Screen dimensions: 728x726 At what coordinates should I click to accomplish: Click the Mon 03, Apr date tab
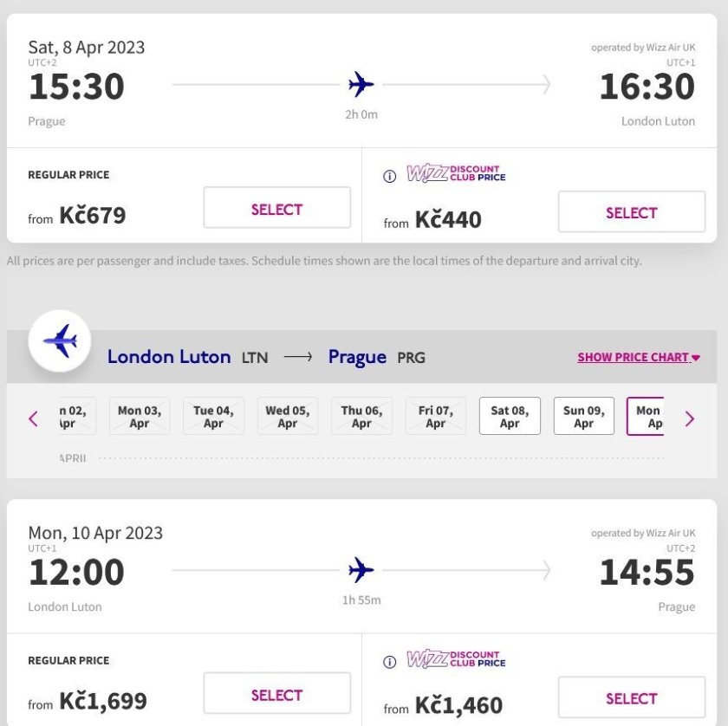pyautogui.click(x=140, y=416)
